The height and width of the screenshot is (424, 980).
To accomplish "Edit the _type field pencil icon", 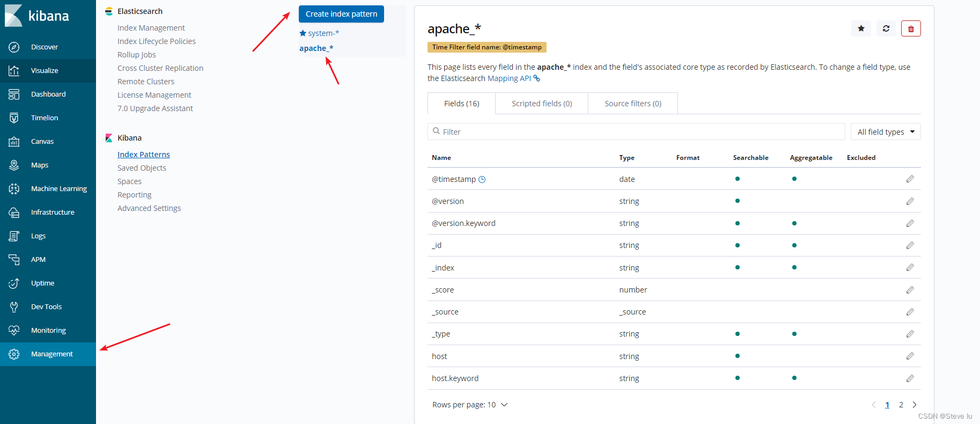I will pyautogui.click(x=910, y=334).
